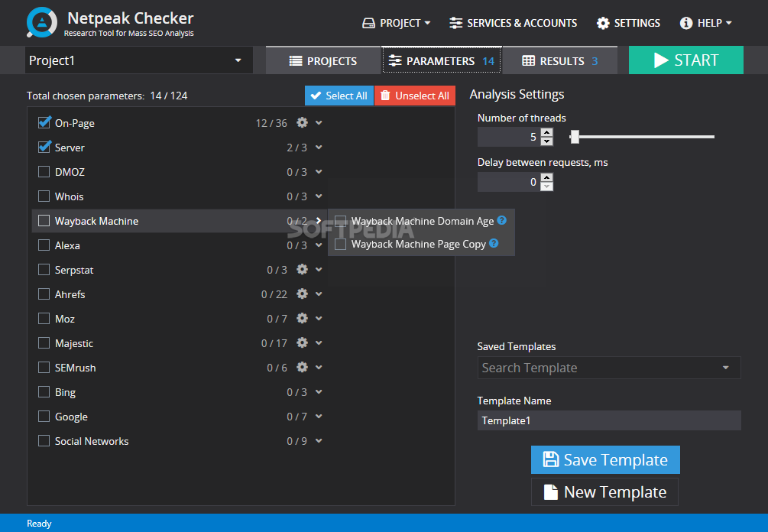The width and height of the screenshot is (768, 532).
Task: Open the PROJECT menu
Action: pos(397,23)
